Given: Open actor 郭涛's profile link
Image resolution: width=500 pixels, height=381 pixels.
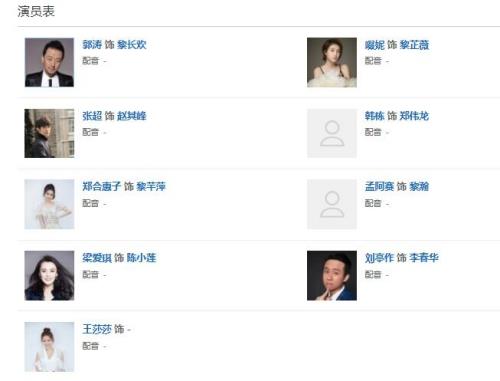Looking at the screenshot, I should pos(92,44).
